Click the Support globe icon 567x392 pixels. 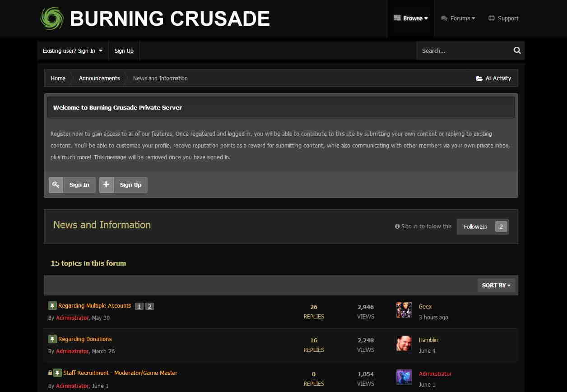coord(492,18)
